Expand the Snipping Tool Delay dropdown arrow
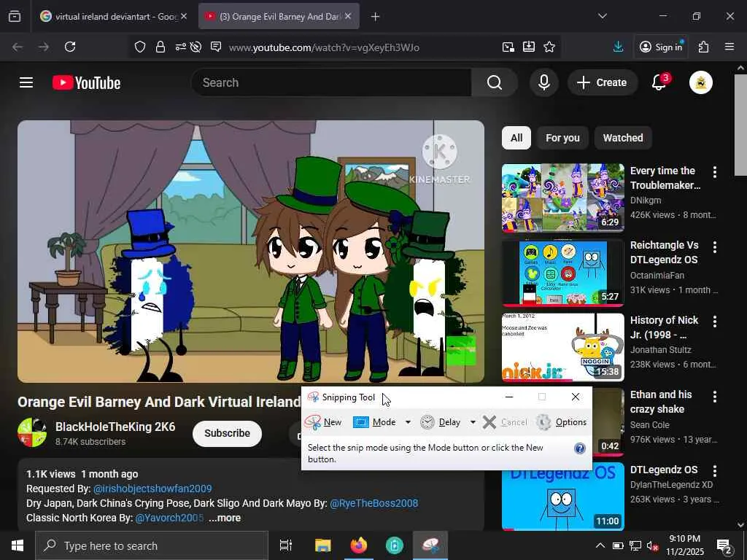The width and height of the screenshot is (747, 560). coord(473,422)
